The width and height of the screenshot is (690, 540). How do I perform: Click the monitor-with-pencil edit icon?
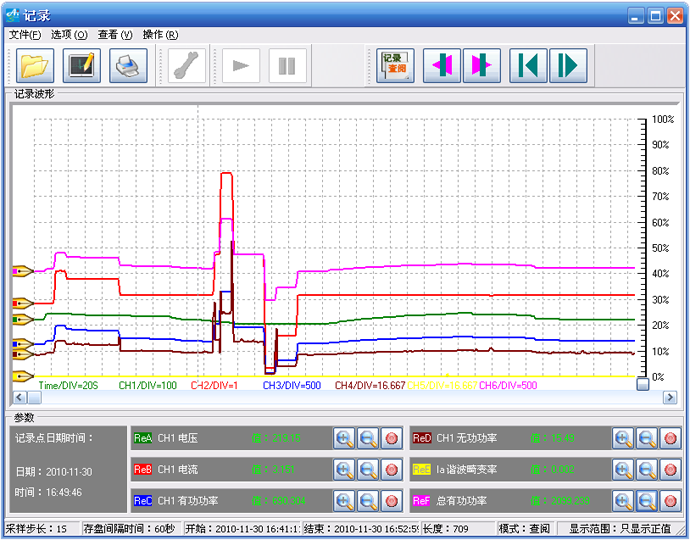[82, 66]
